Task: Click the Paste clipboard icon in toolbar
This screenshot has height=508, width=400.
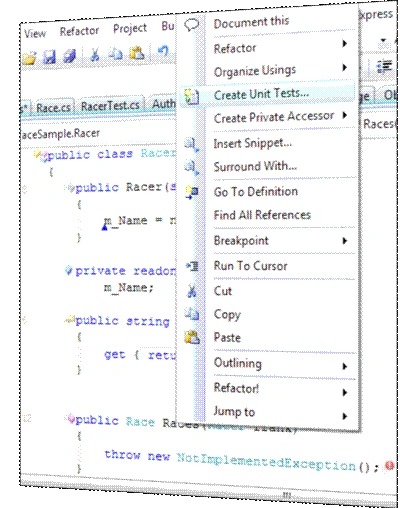Action: tap(137, 52)
